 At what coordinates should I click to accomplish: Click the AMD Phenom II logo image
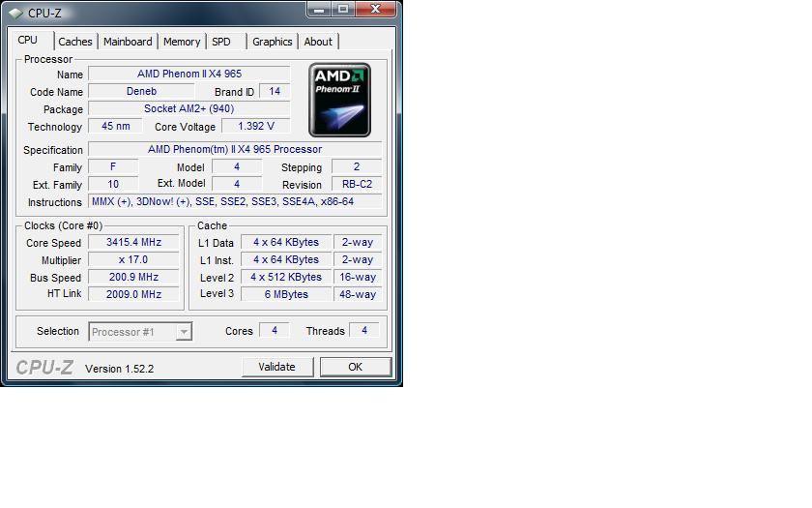pyautogui.click(x=339, y=100)
